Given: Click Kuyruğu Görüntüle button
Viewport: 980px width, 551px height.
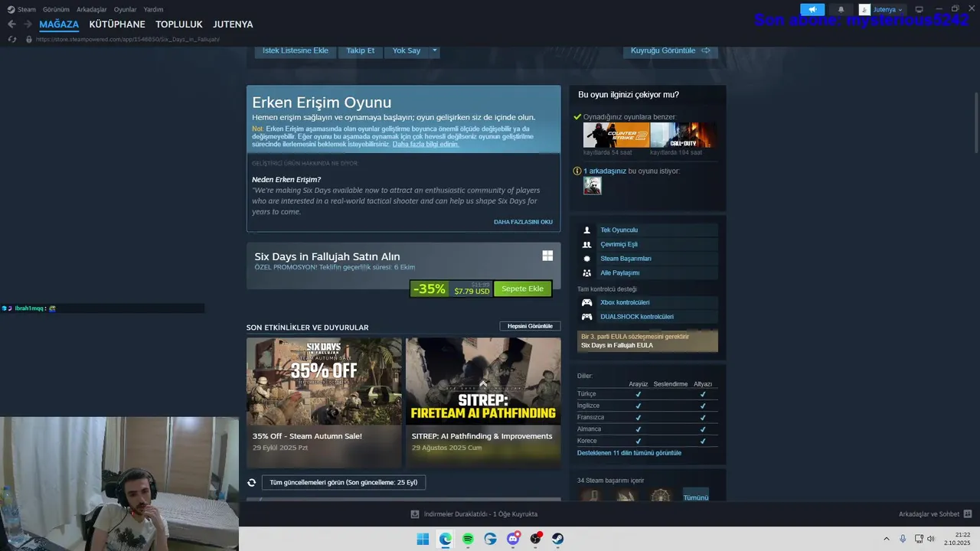Looking at the screenshot, I should point(670,51).
